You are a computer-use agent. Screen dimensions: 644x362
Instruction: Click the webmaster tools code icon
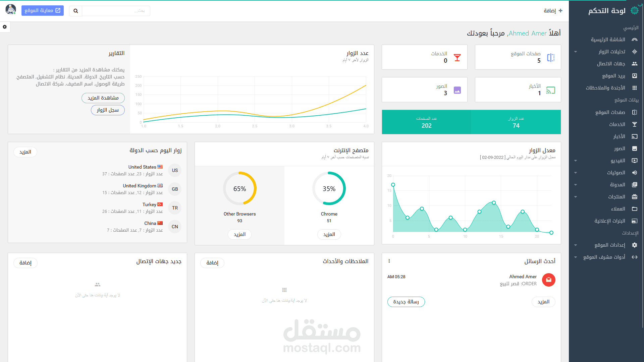[x=635, y=257]
